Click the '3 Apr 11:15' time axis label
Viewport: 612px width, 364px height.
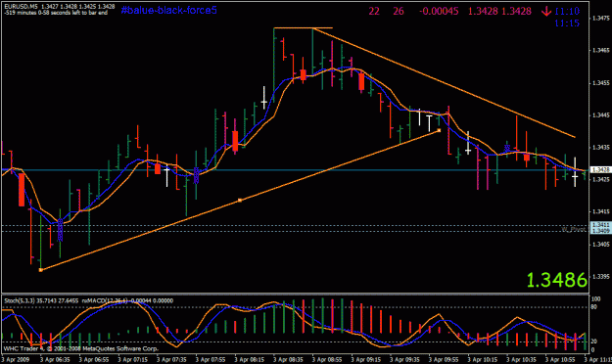point(598,359)
